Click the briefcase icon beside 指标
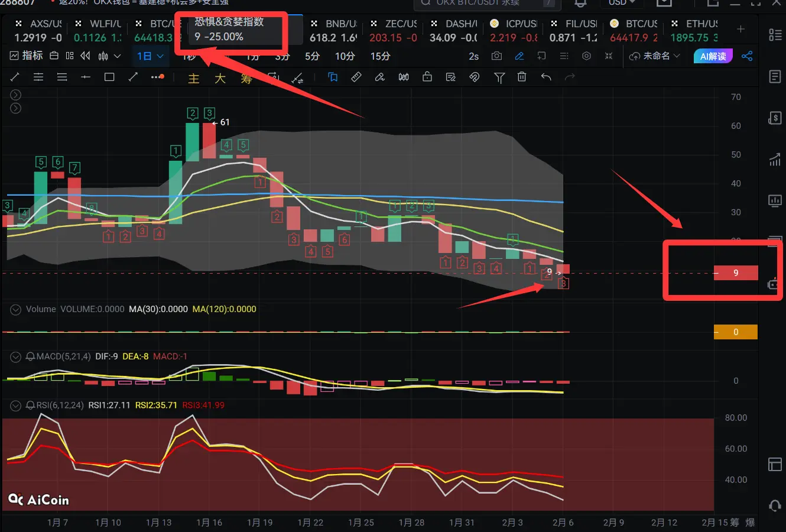Image resolution: width=786 pixels, height=532 pixels. 54,56
